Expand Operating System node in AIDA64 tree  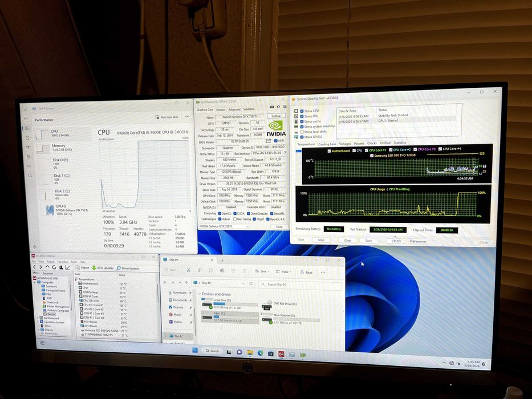[x=37, y=322]
